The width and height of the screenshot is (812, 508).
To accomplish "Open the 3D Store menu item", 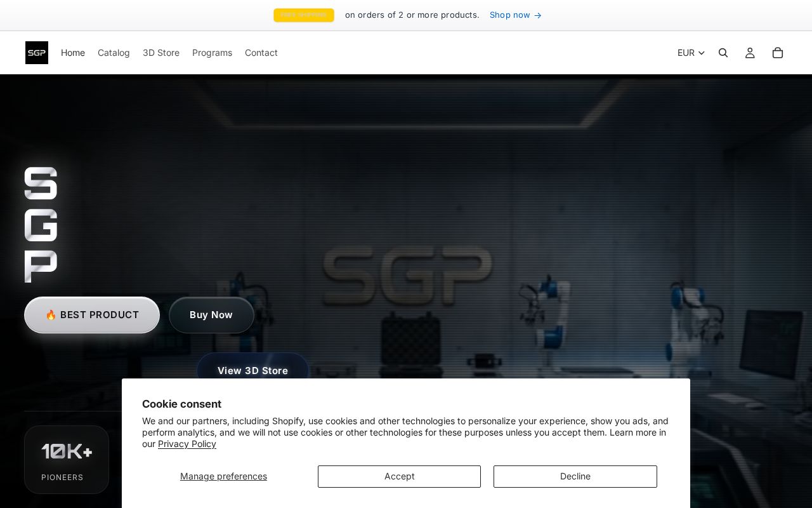I will pos(161,53).
